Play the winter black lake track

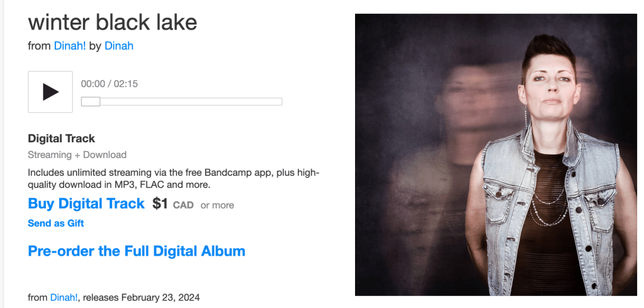click(x=50, y=92)
